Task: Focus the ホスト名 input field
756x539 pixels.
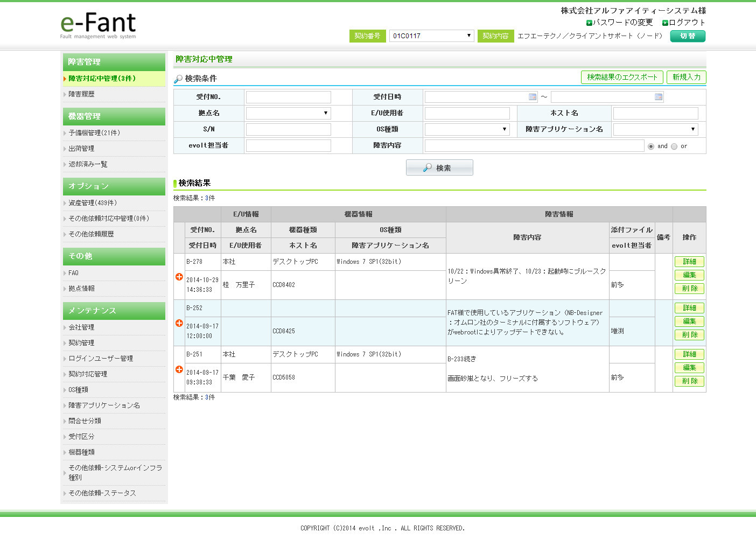Action: pos(655,113)
